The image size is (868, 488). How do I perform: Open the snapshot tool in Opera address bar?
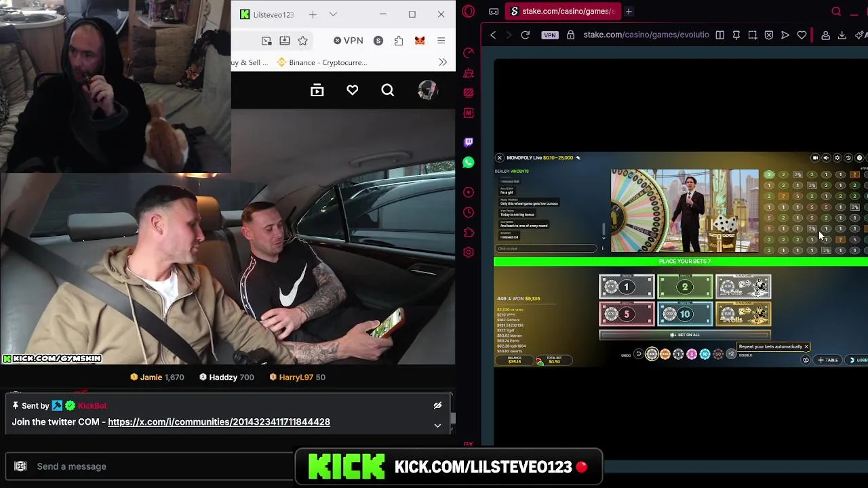[x=753, y=35]
